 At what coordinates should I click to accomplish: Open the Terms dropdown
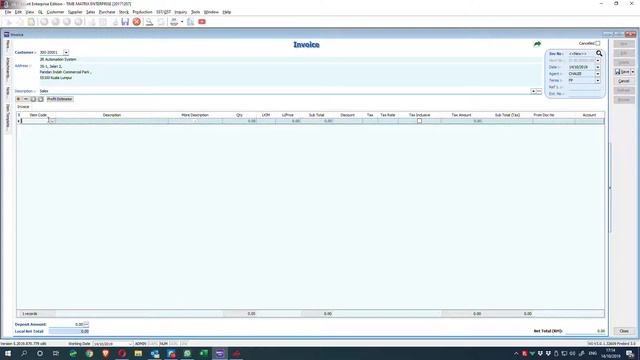[598, 80]
